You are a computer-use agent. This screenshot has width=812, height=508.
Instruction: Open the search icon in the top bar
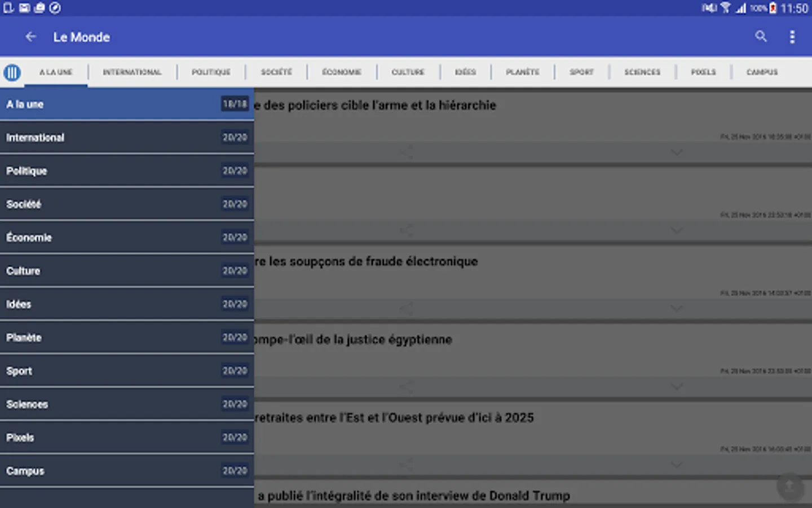[x=761, y=37]
